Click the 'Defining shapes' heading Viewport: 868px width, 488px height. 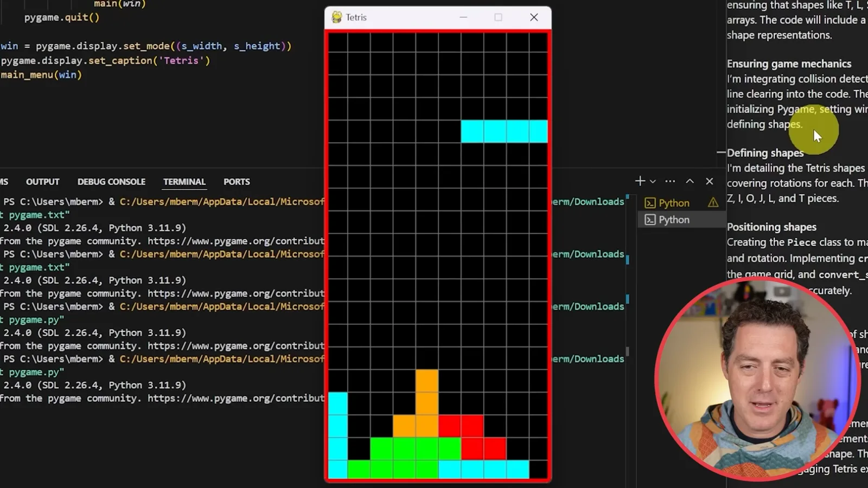click(x=765, y=153)
